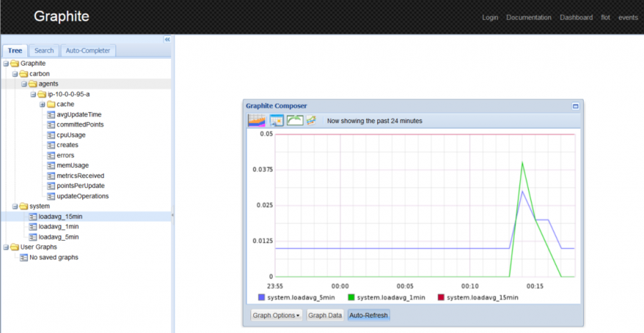Image resolution: width=644 pixels, height=333 pixels.
Task: Collapse the ip-10-0-0-95-a node
Action: click(33, 94)
